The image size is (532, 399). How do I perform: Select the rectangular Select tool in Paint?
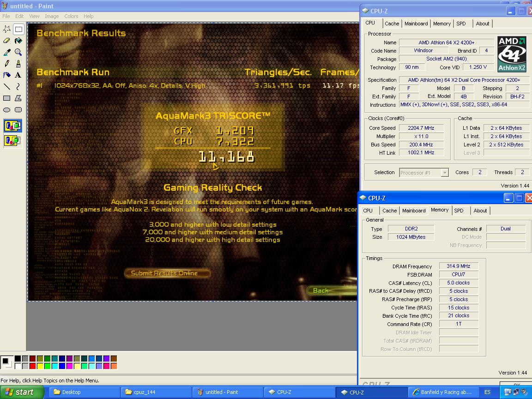point(18,29)
